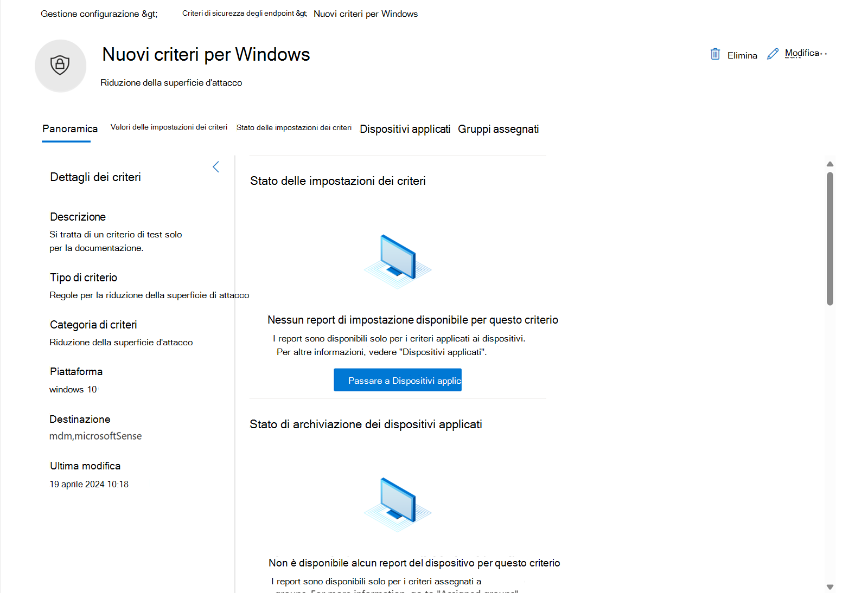Click the scrollbar down arrow
The height and width of the screenshot is (593, 868).
829,586
